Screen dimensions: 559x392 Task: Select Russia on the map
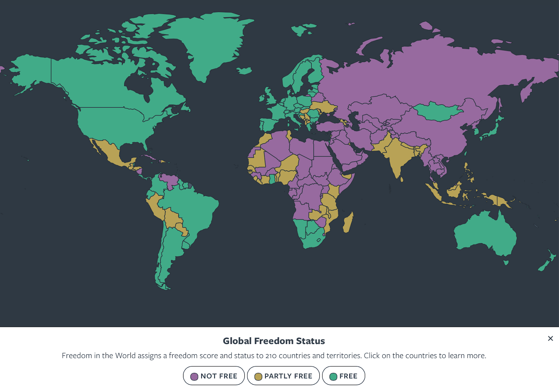click(430, 73)
